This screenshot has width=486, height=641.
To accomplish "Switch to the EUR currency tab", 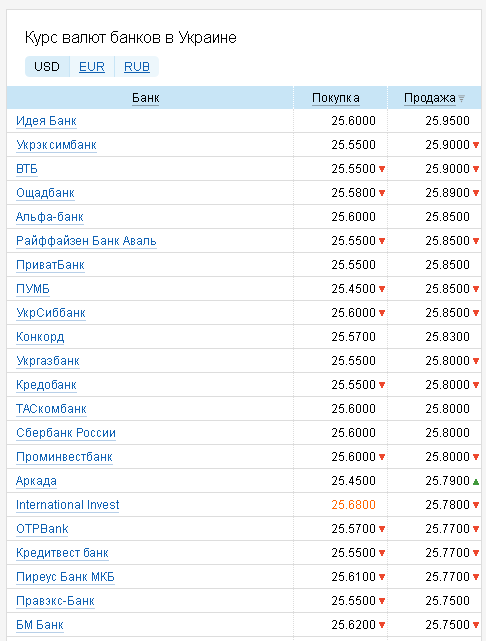I will tap(92, 67).
